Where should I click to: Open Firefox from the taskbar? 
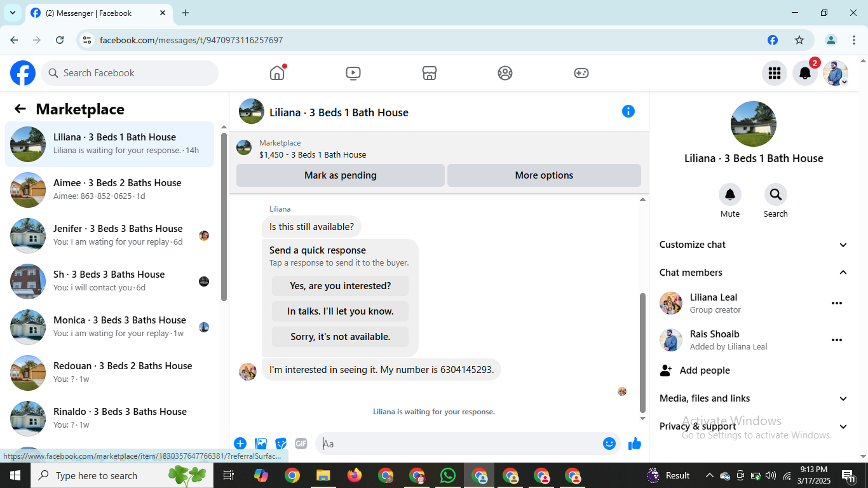[x=355, y=475]
